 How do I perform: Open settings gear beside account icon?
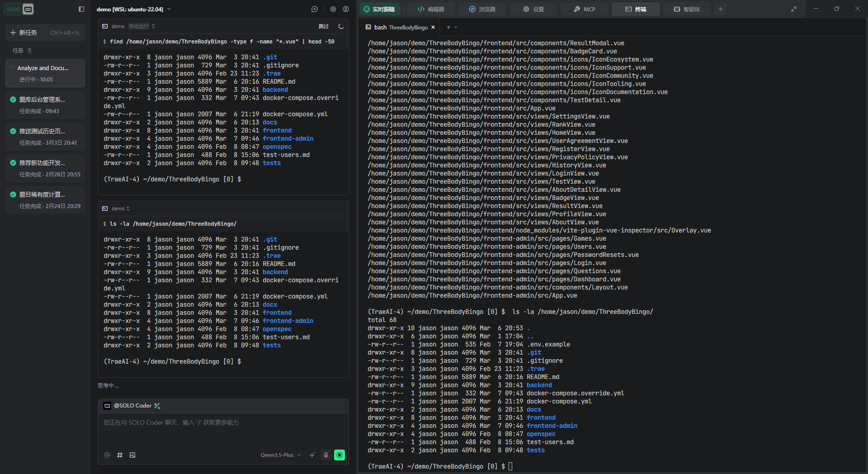pyautogui.click(x=333, y=9)
